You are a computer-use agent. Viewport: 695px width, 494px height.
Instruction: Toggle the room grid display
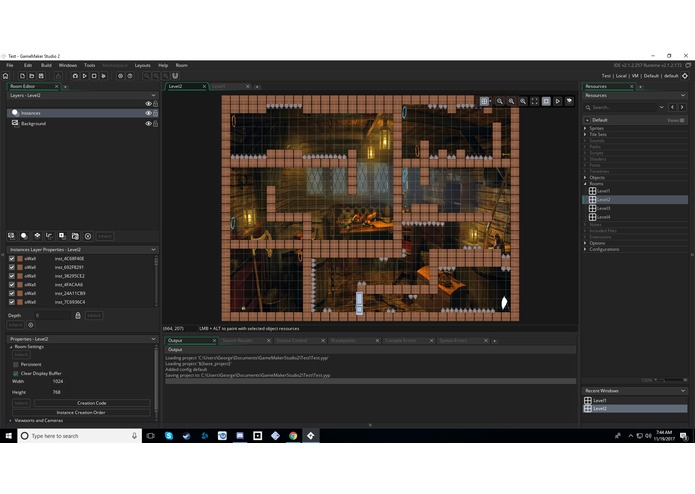coord(484,101)
